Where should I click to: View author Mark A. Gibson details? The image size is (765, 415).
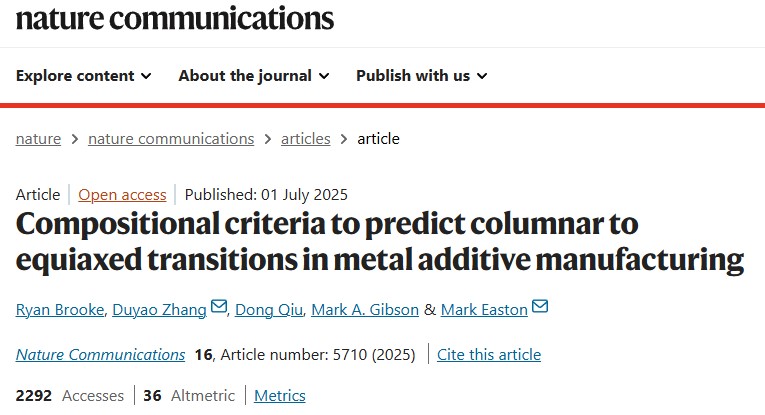coord(364,309)
